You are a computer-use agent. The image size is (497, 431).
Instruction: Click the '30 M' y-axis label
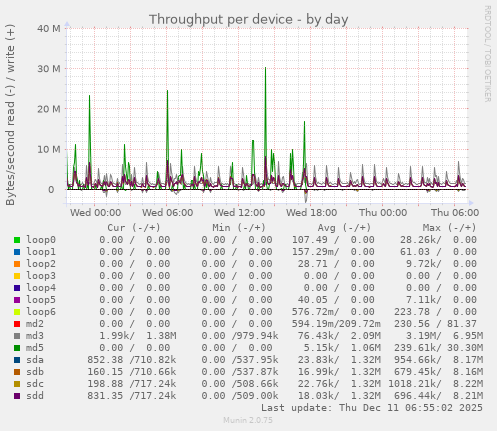point(49,69)
